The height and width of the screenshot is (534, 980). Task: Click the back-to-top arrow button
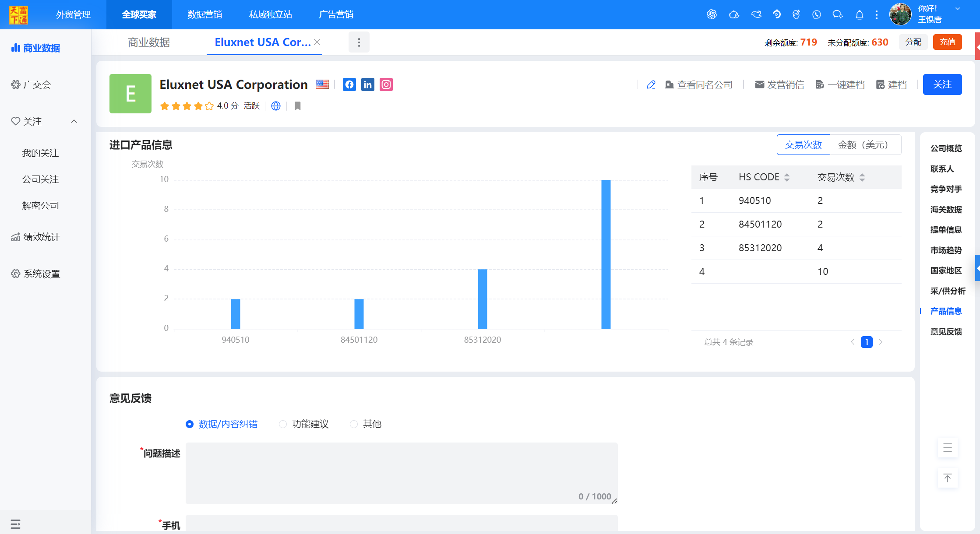(x=948, y=478)
